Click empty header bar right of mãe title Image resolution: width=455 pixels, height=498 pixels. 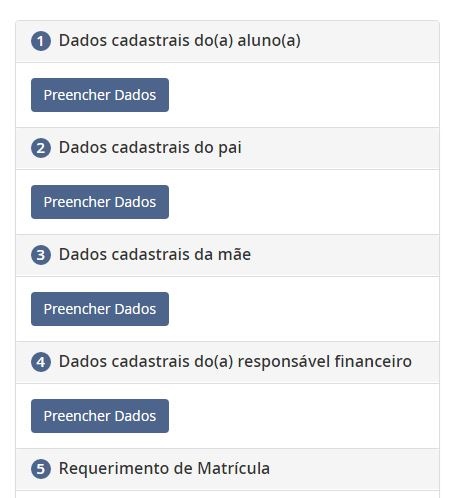tap(345, 255)
